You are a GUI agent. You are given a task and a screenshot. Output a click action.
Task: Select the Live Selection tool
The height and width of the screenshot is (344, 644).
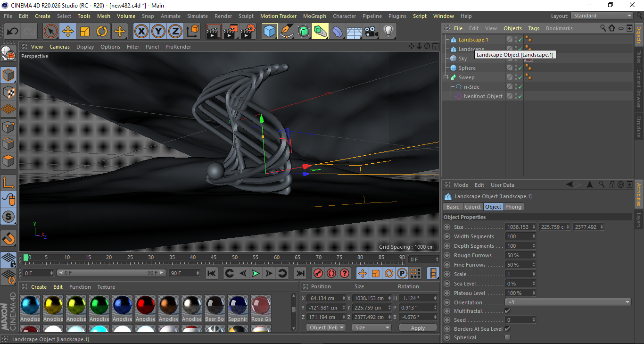click(51, 32)
